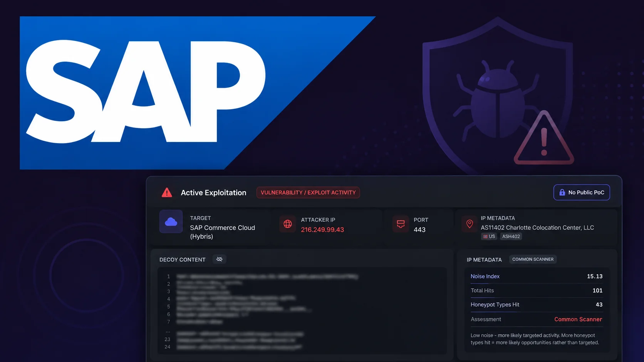Click the Noise Index value 15.13
The height and width of the screenshot is (362, 644).
coord(595,276)
